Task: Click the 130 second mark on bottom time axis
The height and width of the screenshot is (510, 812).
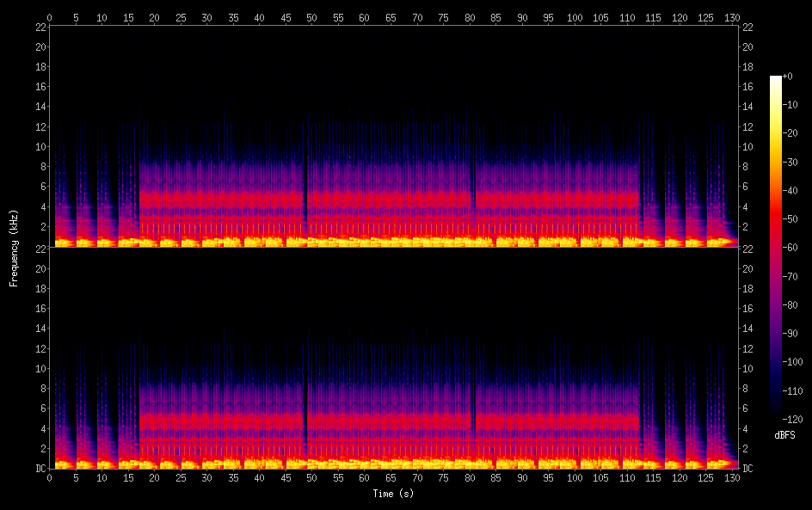Action: (732, 477)
